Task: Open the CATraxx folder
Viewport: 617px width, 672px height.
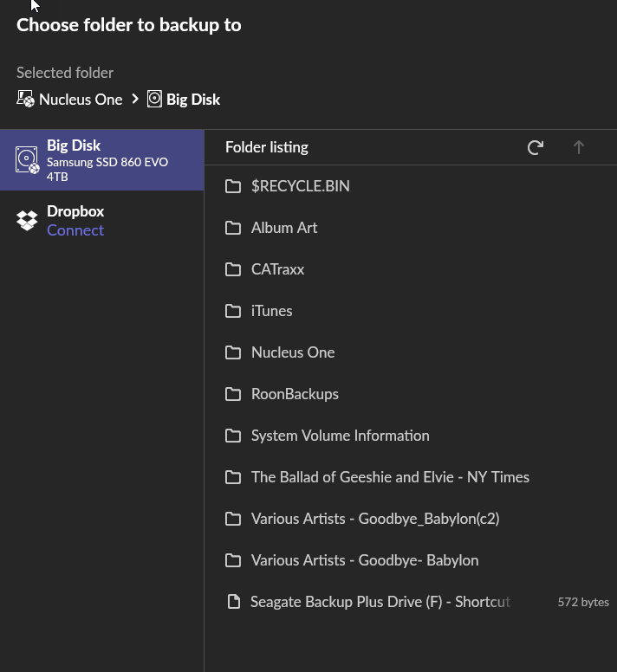Action: tap(277, 269)
